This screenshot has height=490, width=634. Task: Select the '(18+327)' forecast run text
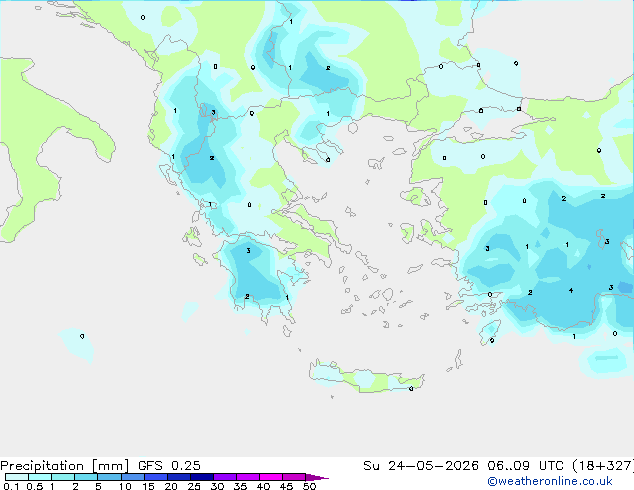click(x=603, y=466)
